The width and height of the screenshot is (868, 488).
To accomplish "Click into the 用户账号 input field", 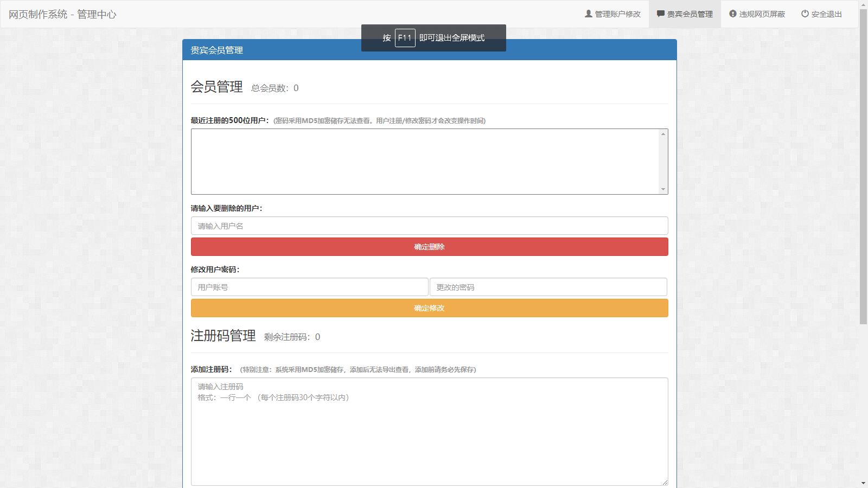I will pyautogui.click(x=309, y=287).
